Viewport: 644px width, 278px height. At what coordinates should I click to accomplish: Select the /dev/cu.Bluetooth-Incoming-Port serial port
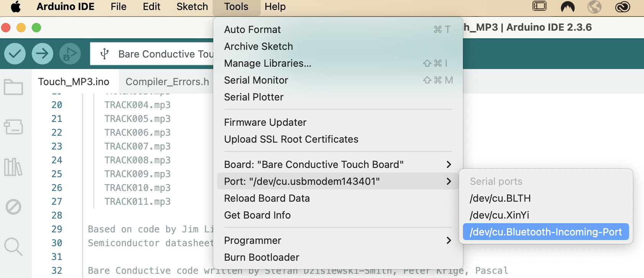pyautogui.click(x=546, y=232)
